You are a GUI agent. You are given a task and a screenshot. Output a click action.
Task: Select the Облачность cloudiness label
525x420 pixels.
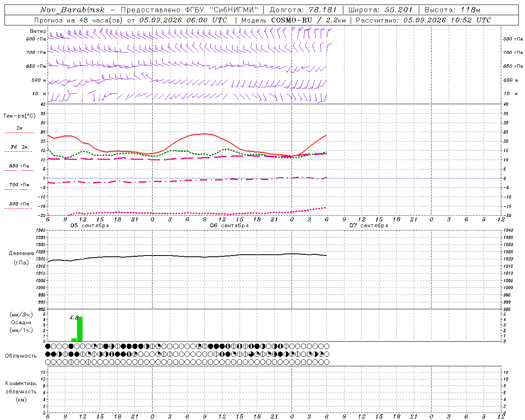pos(21,356)
